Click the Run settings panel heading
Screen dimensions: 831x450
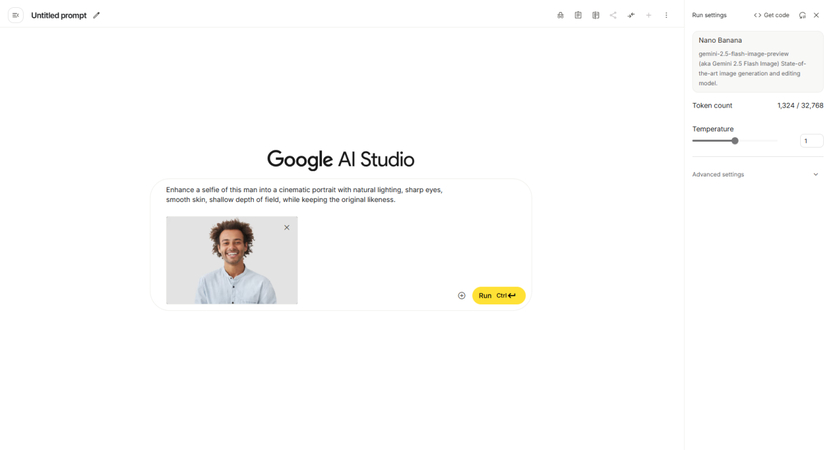tap(709, 15)
